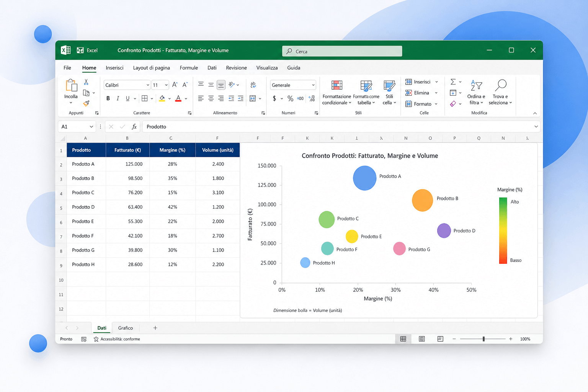Switch to the Grafico sheet tab

pos(126,328)
